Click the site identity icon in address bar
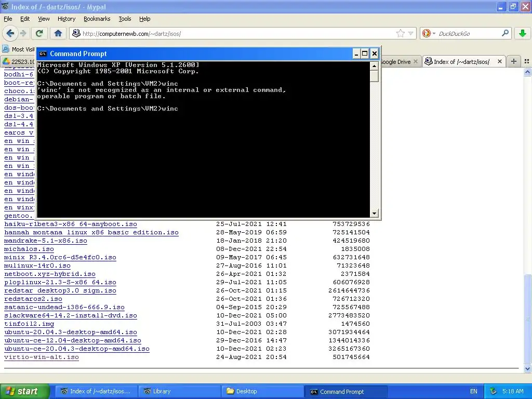The height and width of the screenshot is (399, 532). [76, 33]
